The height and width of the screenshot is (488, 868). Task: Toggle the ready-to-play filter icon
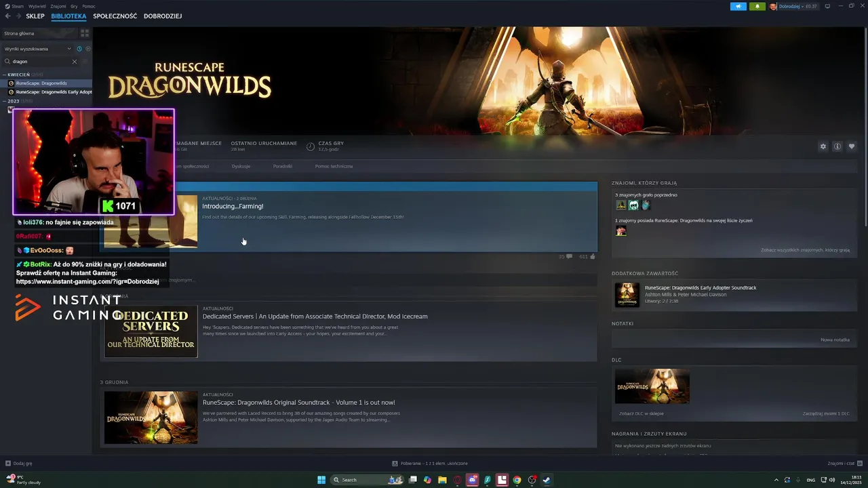coord(88,49)
